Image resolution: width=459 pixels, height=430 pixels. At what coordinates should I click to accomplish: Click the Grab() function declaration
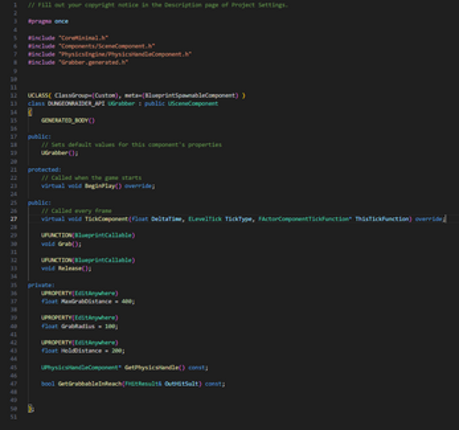tap(69, 244)
